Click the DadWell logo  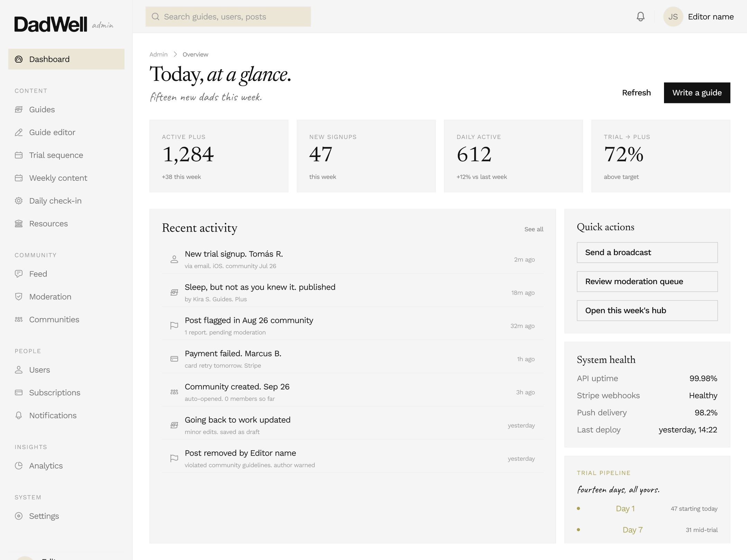(51, 24)
